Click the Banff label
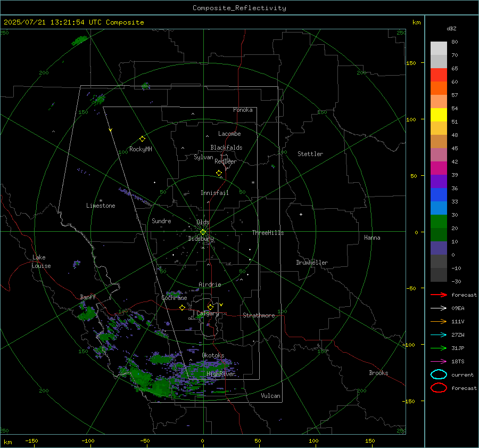 tap(88, 297)
